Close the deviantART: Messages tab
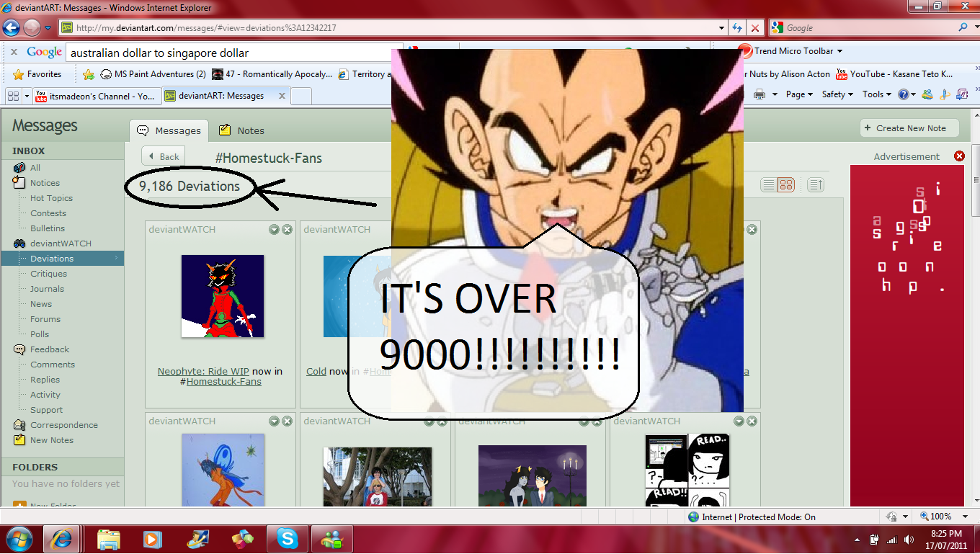The width and height of the screenshot is (980, 554). coord(282,96)
